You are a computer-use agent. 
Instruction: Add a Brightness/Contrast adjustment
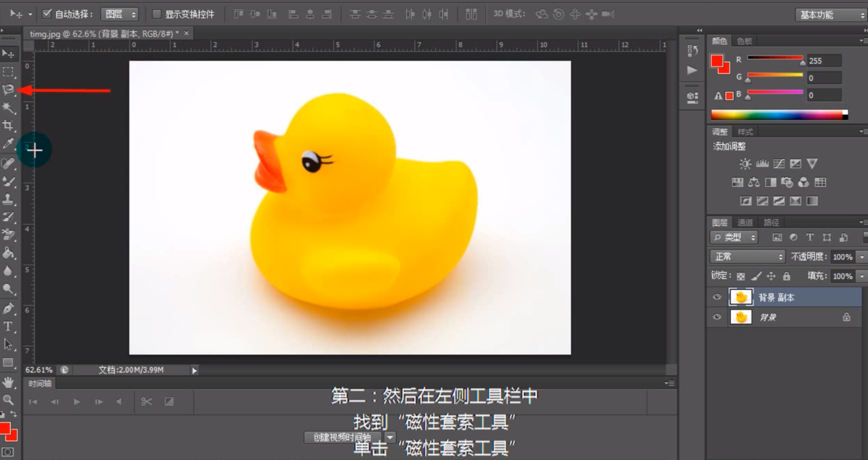coord(745,164)
